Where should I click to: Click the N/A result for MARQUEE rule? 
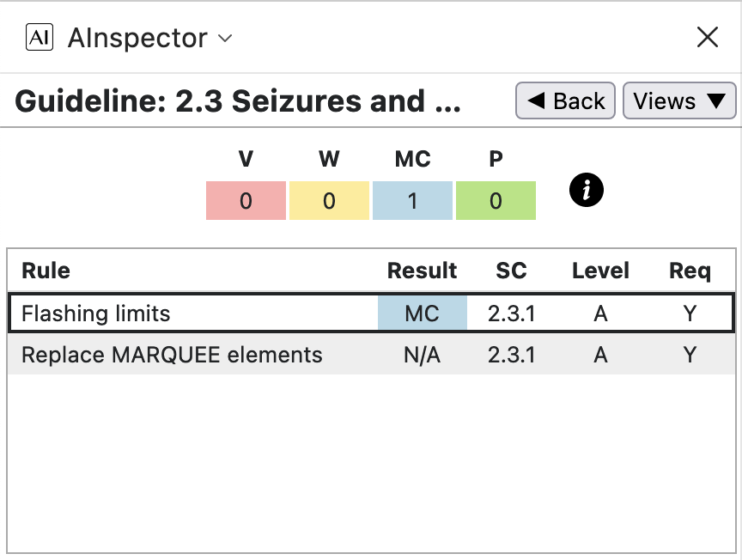tap(422, 355)
